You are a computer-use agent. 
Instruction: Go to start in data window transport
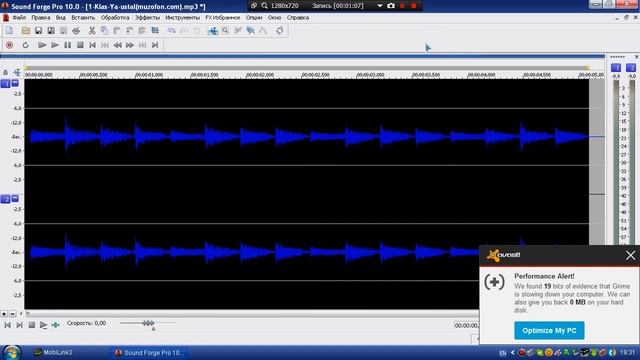click(x=7, y=325)
